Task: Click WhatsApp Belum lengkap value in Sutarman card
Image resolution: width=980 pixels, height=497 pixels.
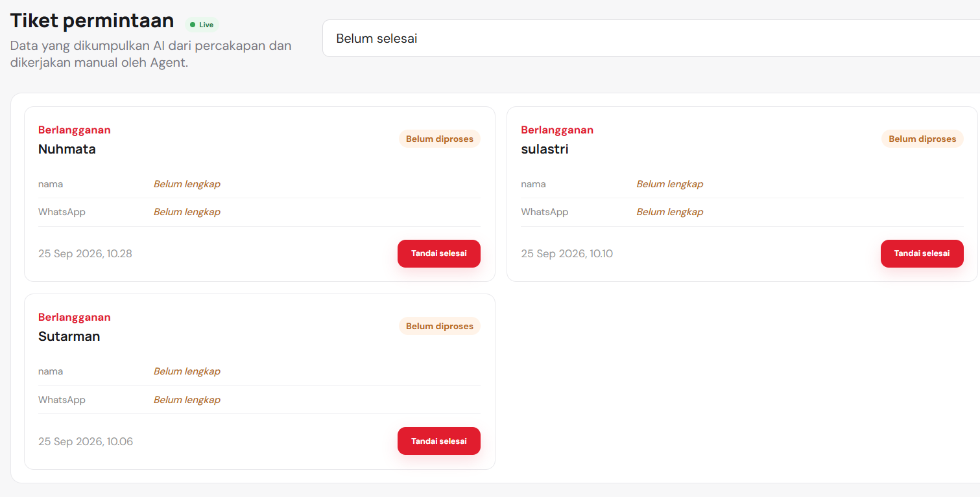Action: (187, 400)
